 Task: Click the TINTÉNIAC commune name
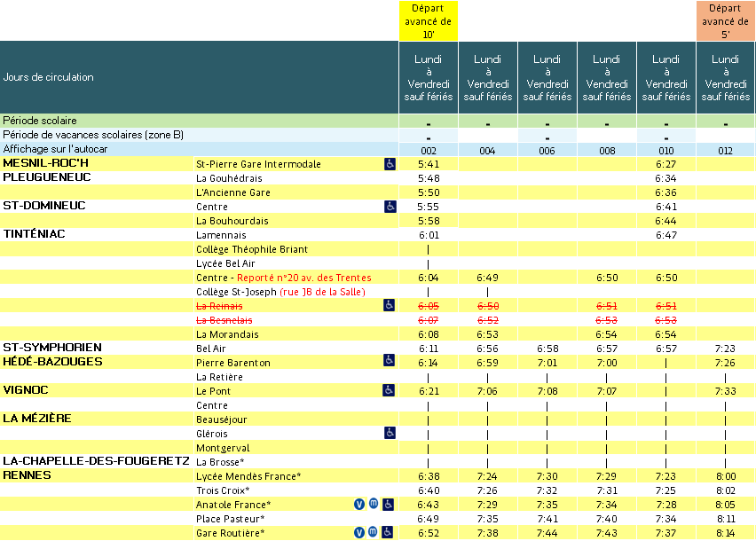pos(34,234)
